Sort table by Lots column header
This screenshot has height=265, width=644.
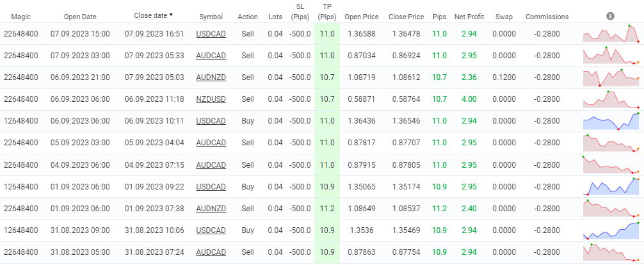(275, 17)
